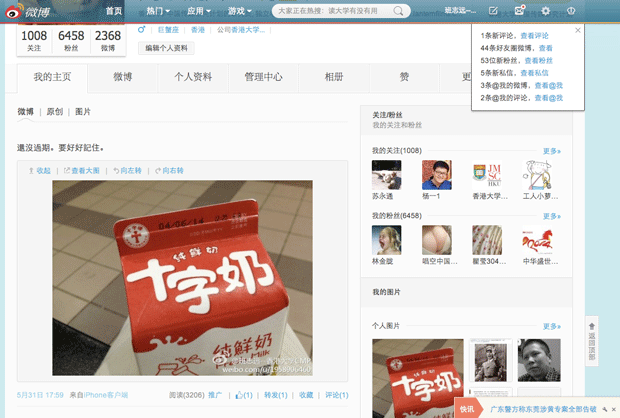The width and height of the screenshot is (620, 418).
Task: Click the like thumbs-up icon (1)
Action: (239, 395)
